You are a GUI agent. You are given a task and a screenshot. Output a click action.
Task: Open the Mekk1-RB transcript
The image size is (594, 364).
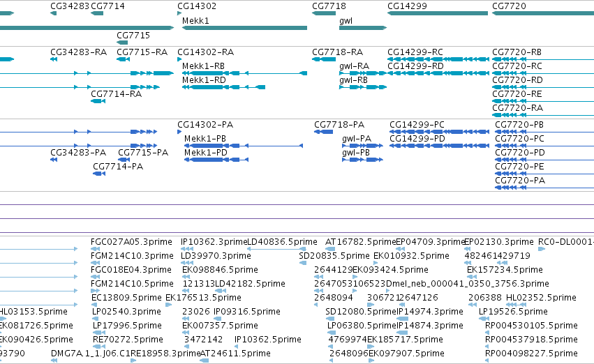tap(244, 73)
